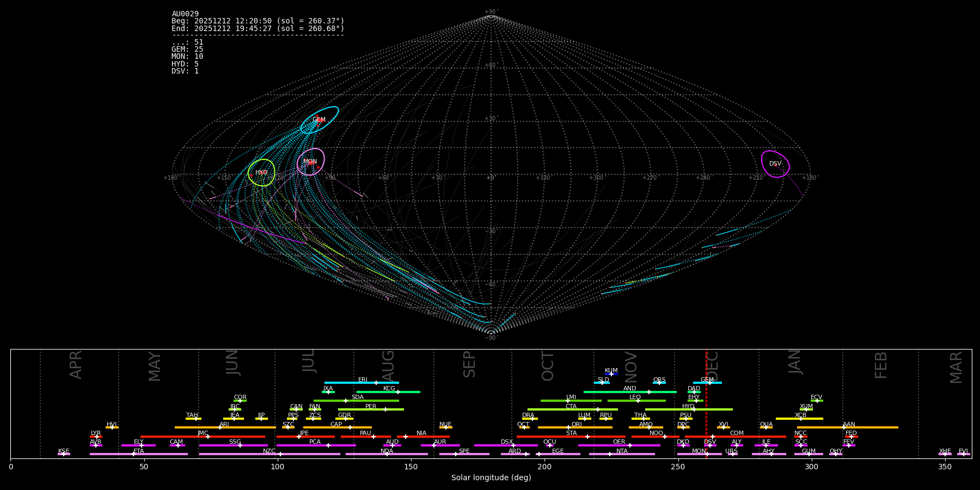Click the +90° north pole label
This screenshot has width=980, height=490.
point(491,12)
